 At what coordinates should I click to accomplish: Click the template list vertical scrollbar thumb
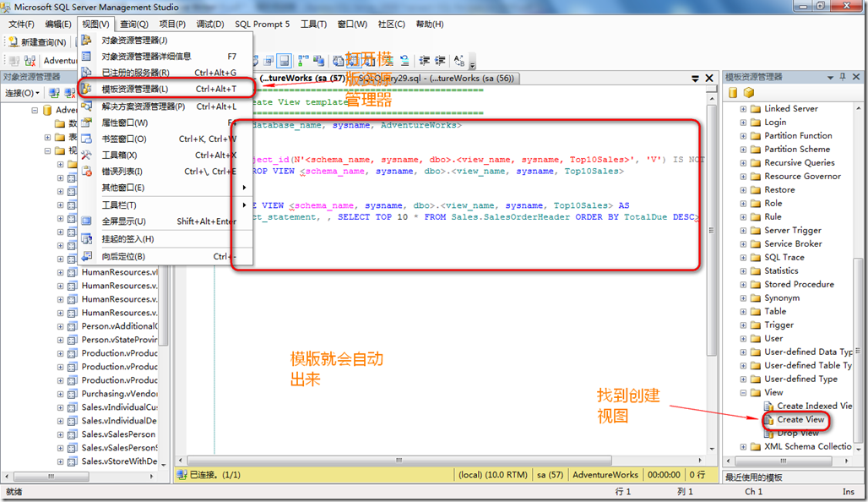pyautogui.click(x=858, y=350)
